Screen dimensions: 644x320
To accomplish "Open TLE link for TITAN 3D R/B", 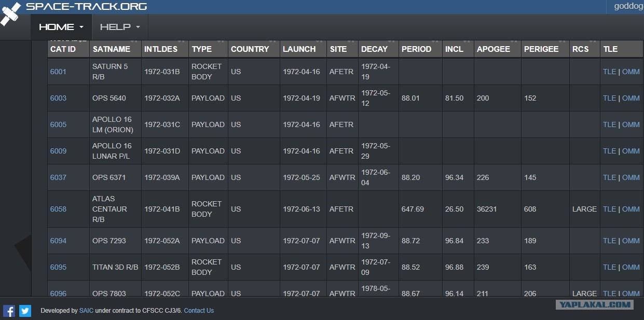I will (x=609, y=267).
